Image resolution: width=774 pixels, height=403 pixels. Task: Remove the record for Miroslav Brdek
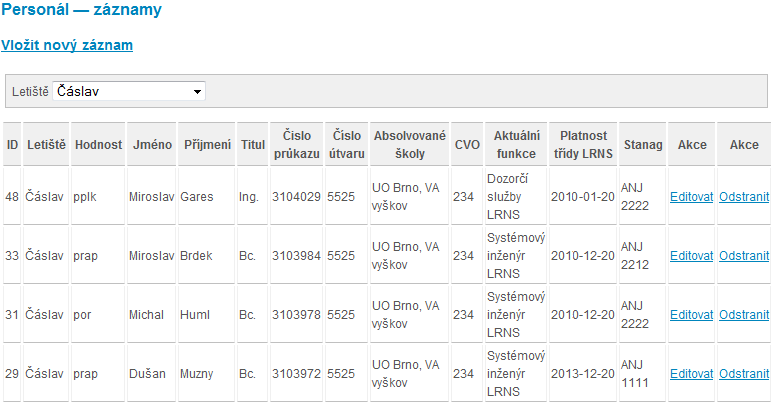pos(744,256)
